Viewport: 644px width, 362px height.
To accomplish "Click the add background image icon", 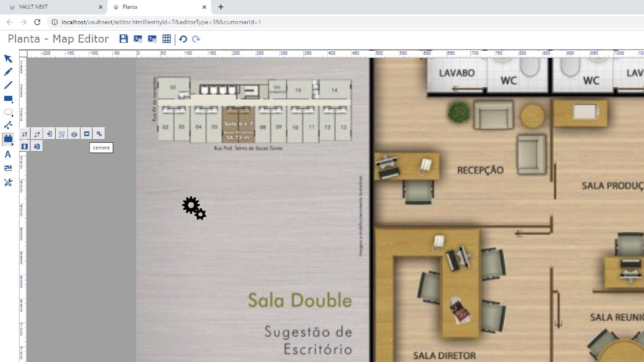I will (138, 39).
